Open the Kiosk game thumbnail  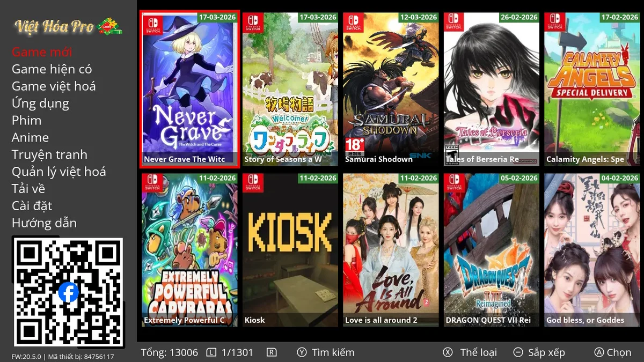[x=290, y=250]
